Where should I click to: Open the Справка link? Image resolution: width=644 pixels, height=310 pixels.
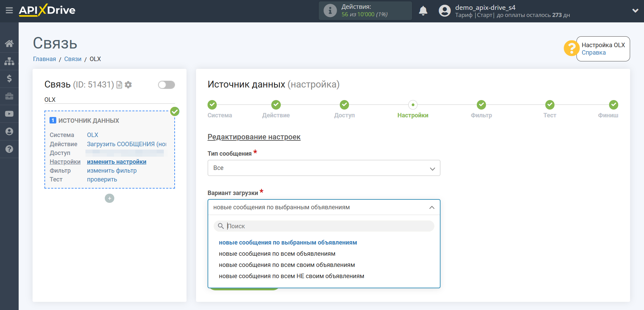pyautogui.click(x=593, y=53)
